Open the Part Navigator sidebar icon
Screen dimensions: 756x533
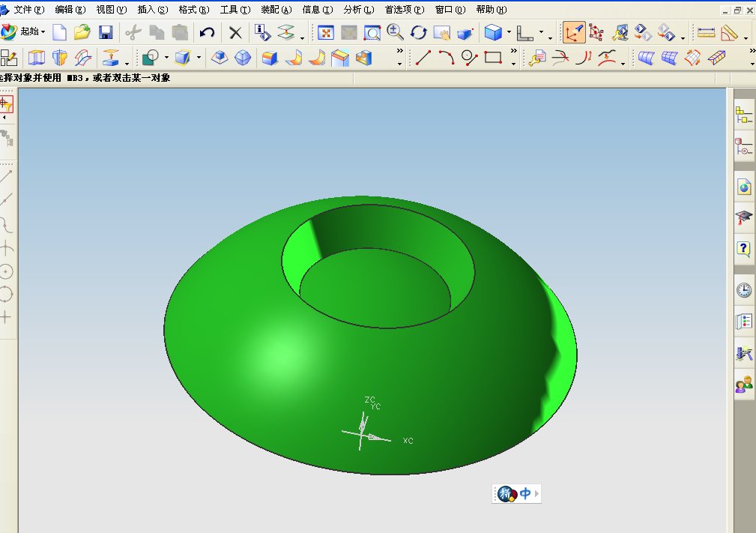[x=744, y=146]
